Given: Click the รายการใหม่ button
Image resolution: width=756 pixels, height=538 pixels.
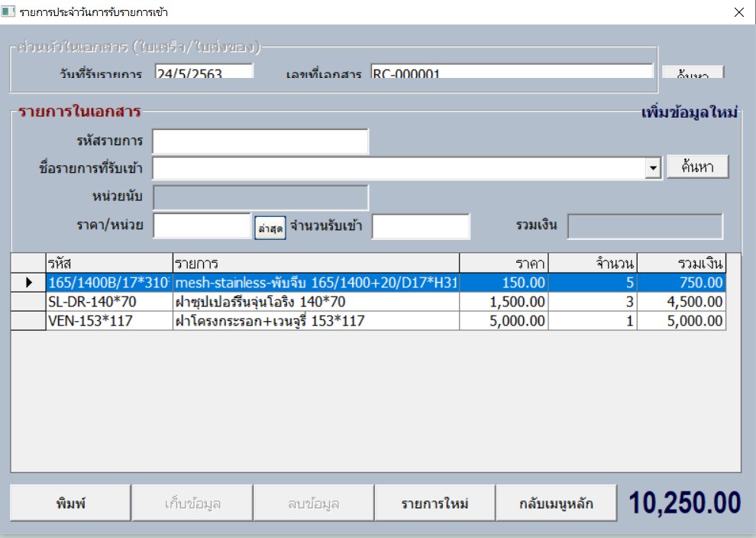Looking at the screenshot, I should coord(435,503).
